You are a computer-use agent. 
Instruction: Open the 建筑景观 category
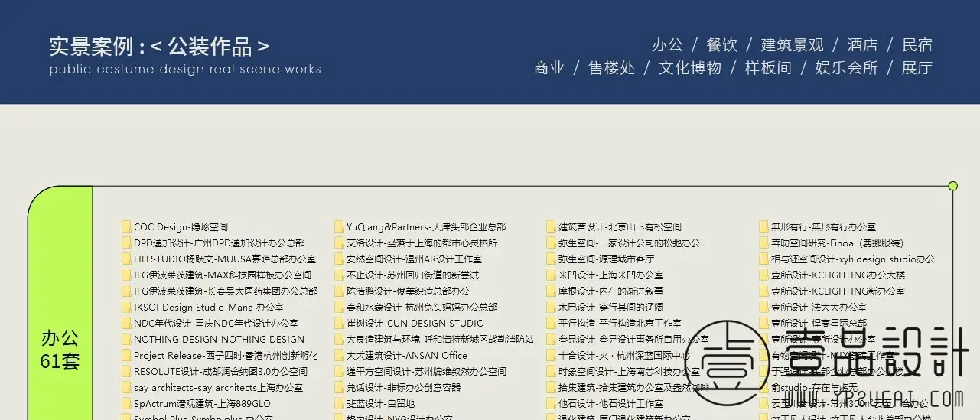792,45
